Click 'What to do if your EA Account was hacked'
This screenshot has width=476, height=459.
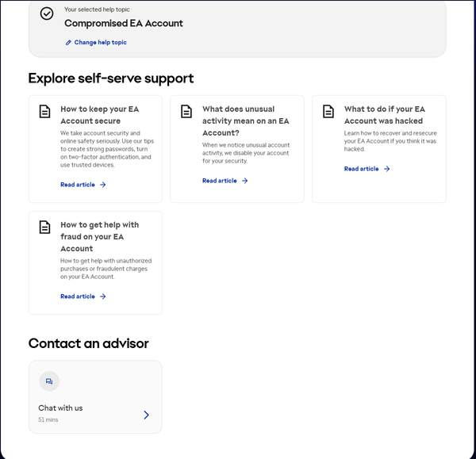(384, 115)
